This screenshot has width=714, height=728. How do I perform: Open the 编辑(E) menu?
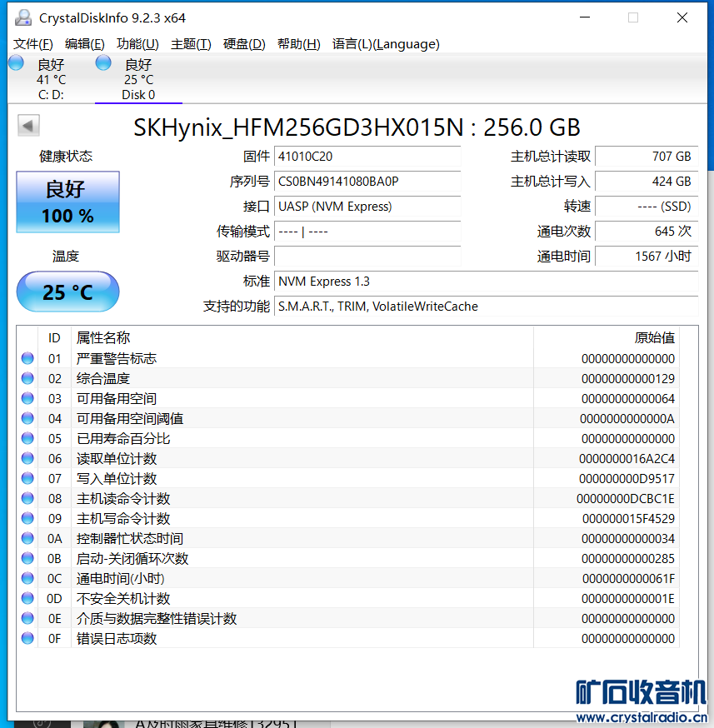pyautogui.click(x=84, y=44)
